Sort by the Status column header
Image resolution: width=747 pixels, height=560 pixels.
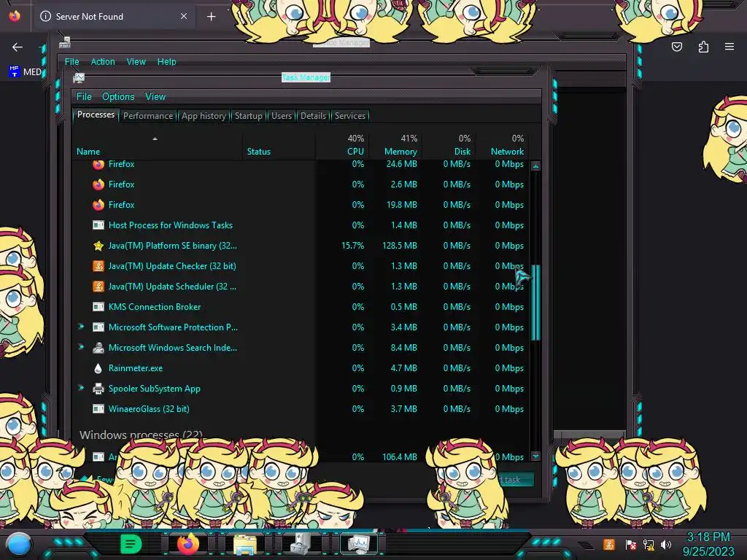click(x=279, y=146)
